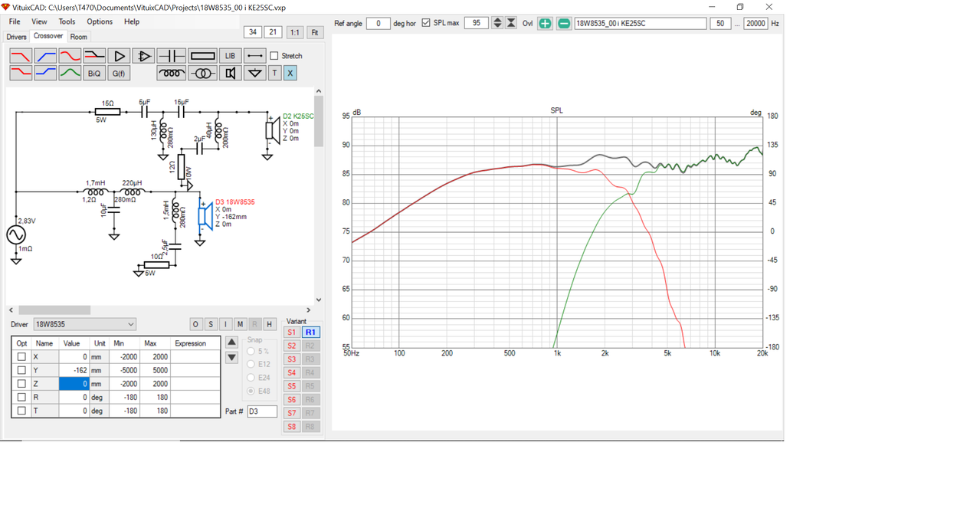
Task: Open the Tools menu
Action: 67,21
